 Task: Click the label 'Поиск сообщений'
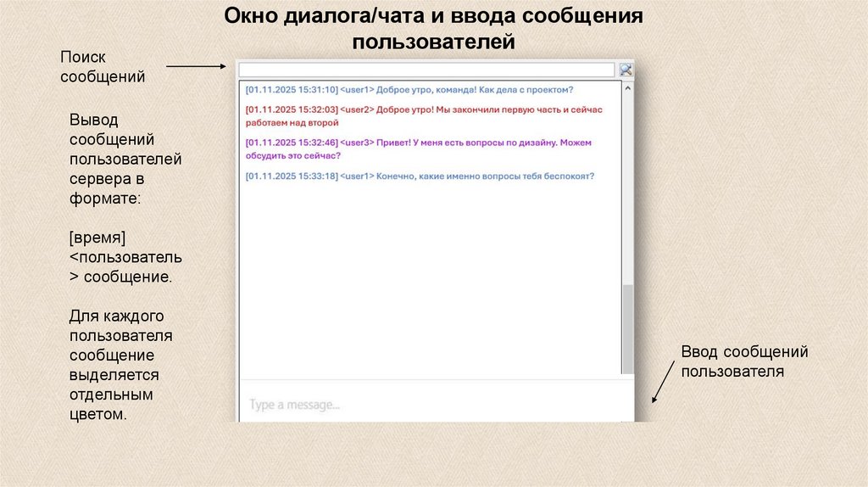103,66
